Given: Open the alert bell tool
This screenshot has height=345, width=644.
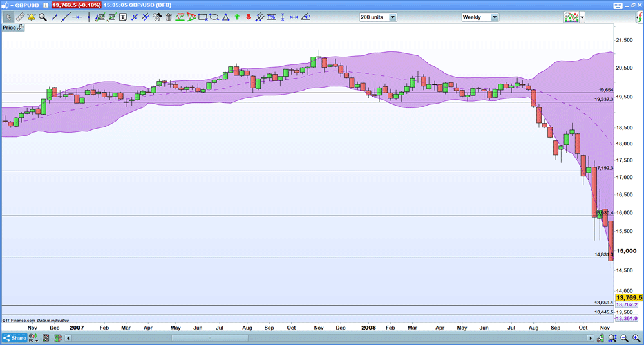Looking at the screenshot, I should click(x=31, y=17).
